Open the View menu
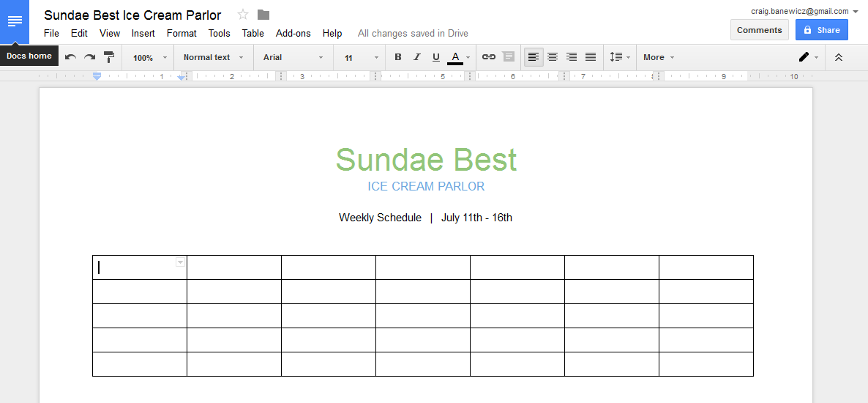The width and height of the screenshot is (868, 403). coord(110,33)
